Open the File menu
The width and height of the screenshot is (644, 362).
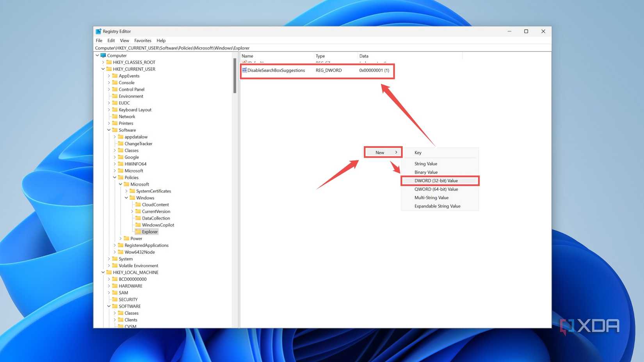(x=99, y=41)
